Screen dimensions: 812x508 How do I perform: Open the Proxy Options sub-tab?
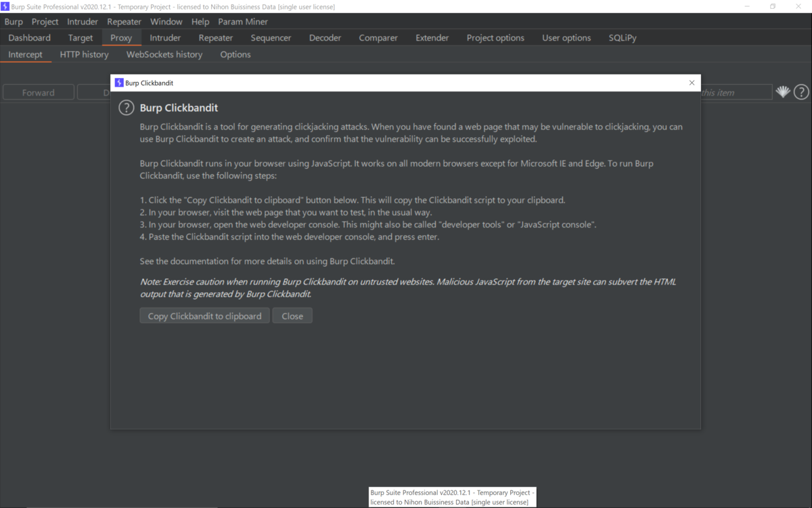[x=235, y=54]
